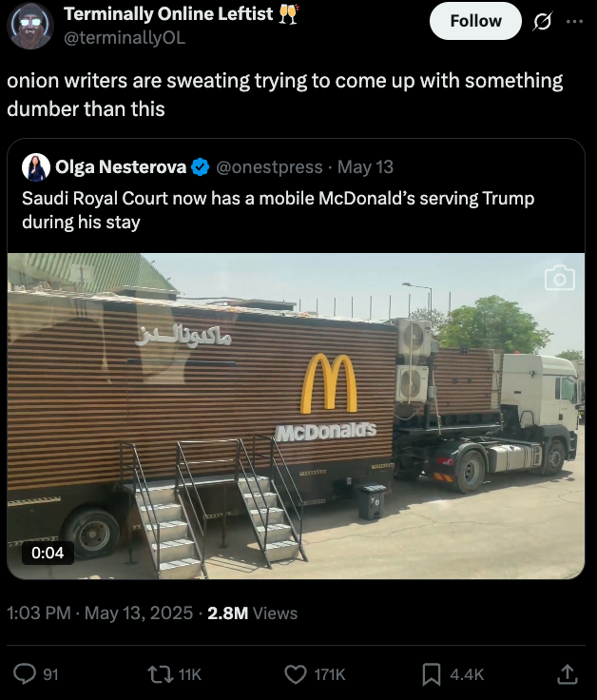Open the share options icon
This screenshot has height=700, width=597.
568,673
